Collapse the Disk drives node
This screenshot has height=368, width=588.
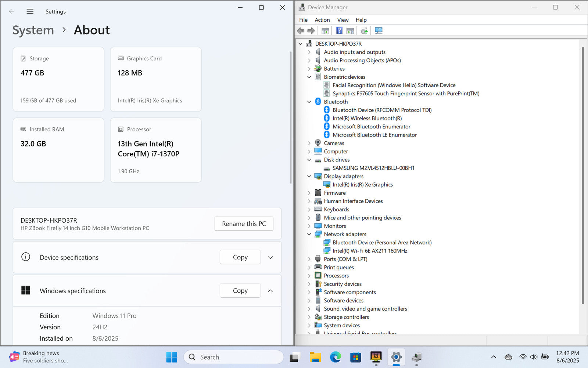(309, 160)
